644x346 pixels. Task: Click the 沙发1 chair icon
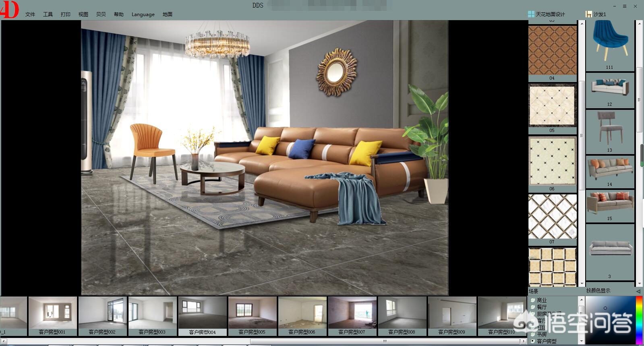[x=588, y=14]
